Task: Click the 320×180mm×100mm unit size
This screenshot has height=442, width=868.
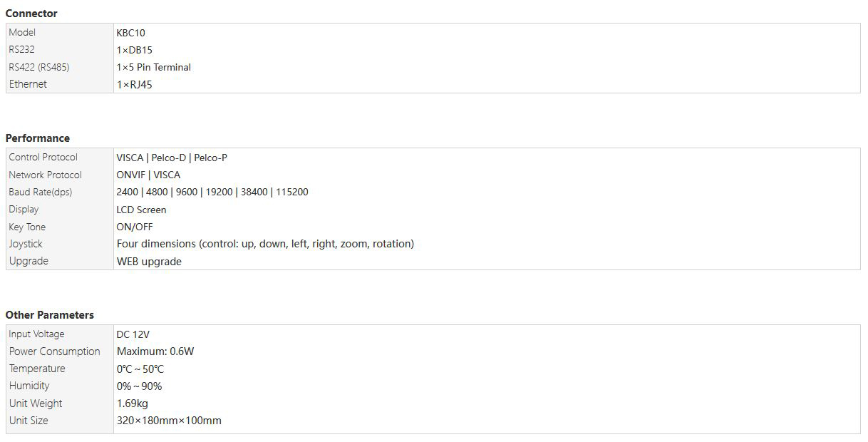Action: point(169,421)
